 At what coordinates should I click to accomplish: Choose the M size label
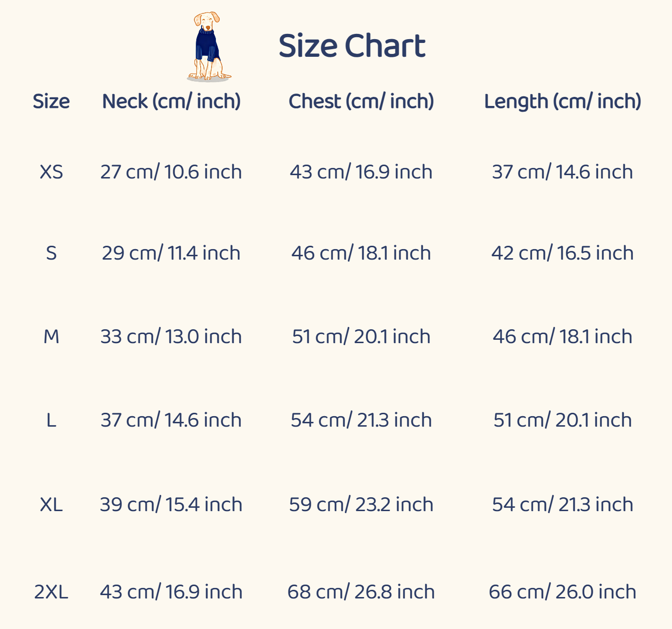[51, 336]
